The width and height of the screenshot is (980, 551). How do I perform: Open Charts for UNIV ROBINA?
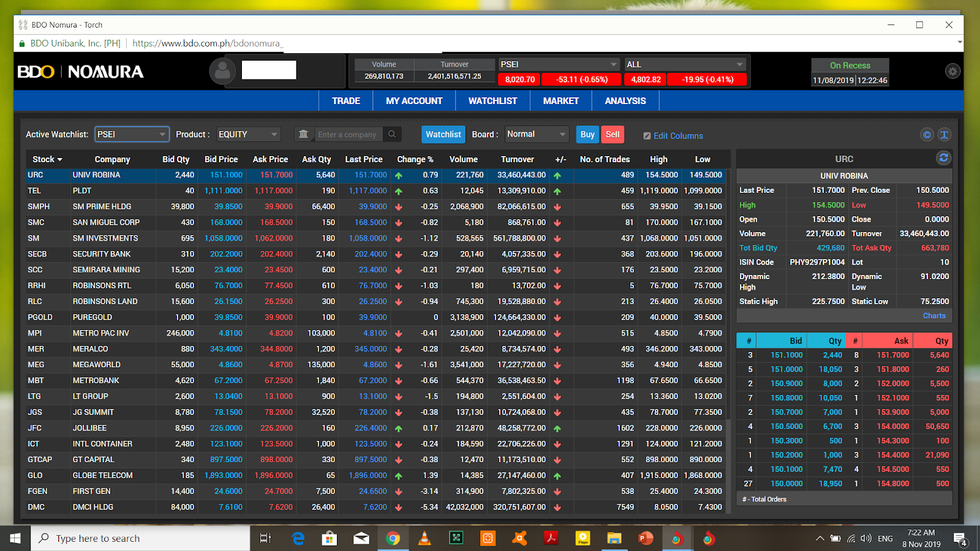click(x=934, y=315)
